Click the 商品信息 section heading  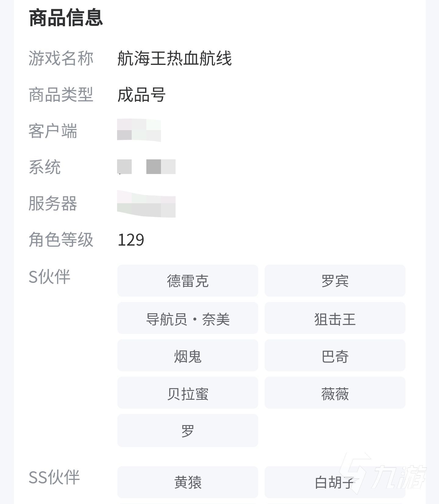click(x=66, y=18)
